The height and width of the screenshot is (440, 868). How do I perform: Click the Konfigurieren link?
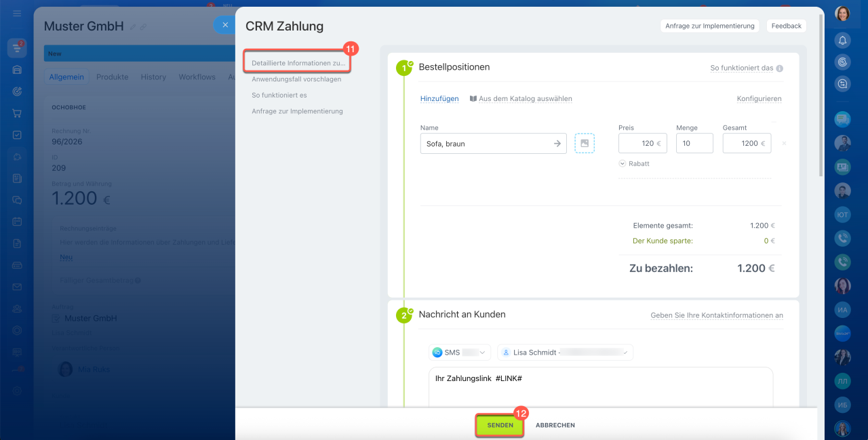click(x=759, y=98)
